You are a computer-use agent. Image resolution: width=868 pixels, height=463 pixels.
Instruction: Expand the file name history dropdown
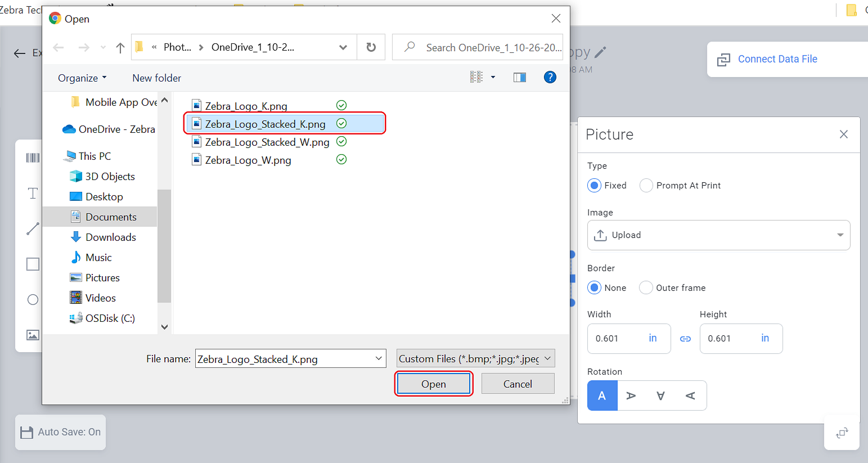[379, 358]
